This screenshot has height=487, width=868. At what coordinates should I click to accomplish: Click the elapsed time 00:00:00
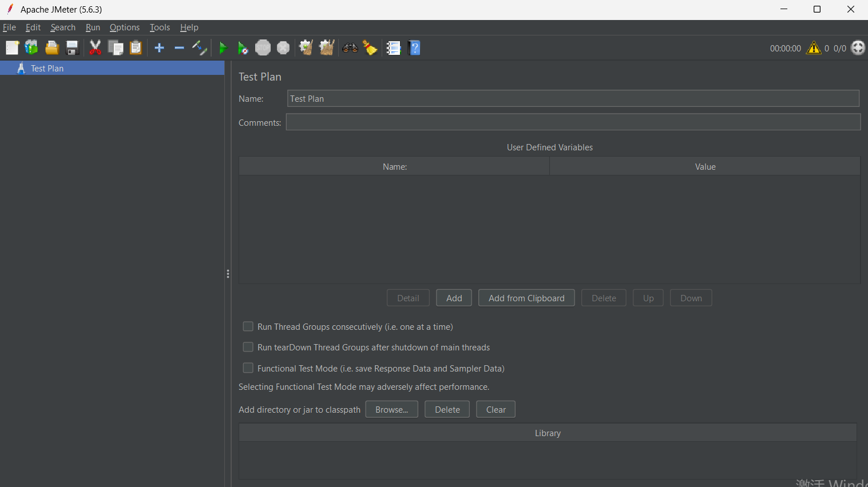(x=785, y=49)
